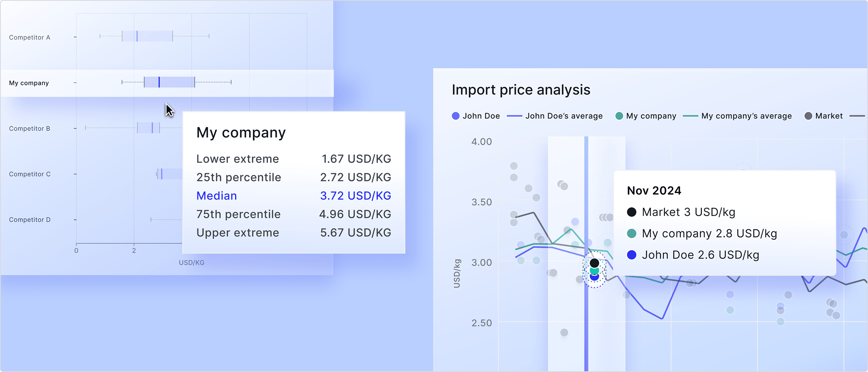Toggle the John Doe series visibility
Screen dimensions: 868x372
482,115
